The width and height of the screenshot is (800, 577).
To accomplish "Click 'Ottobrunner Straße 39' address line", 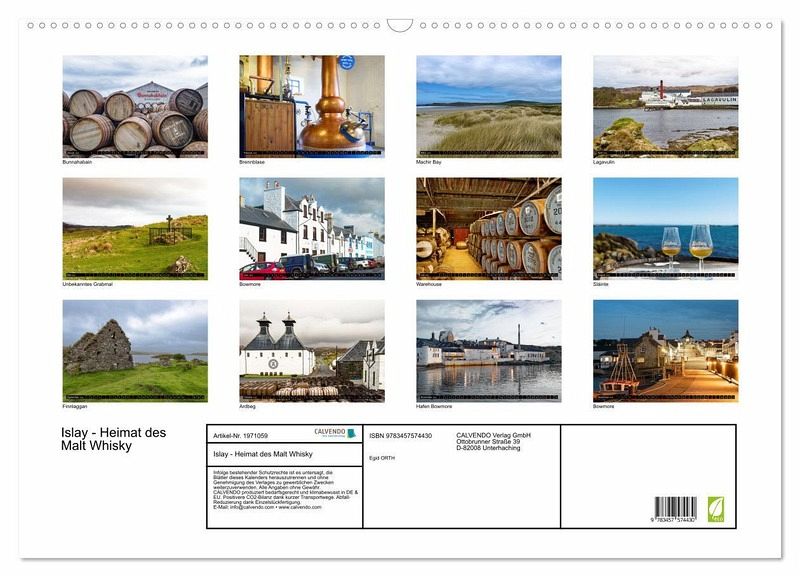I will (488, 442).
